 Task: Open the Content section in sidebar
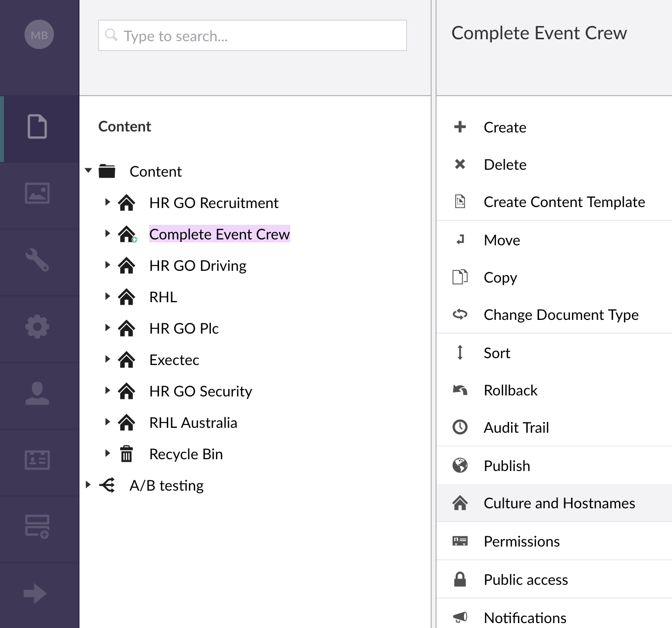[x=37, y=127]
